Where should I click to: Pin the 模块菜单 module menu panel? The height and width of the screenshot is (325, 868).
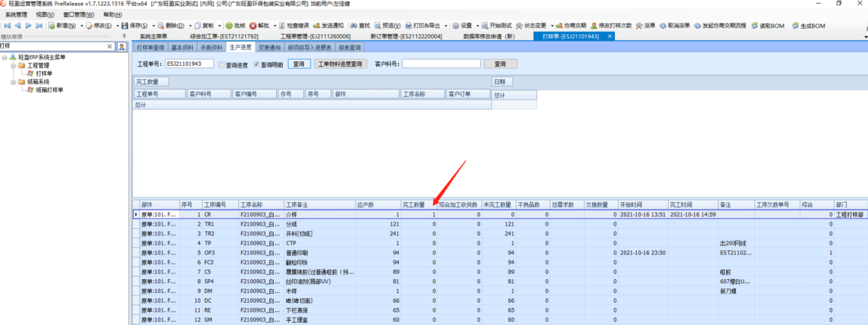[124, 36]
